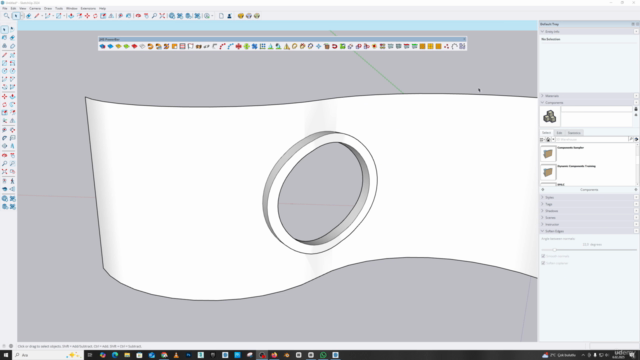The height and width of the screenshot is (360, 640).
Task: Open the Extensions menu
Action: point(88,8)
